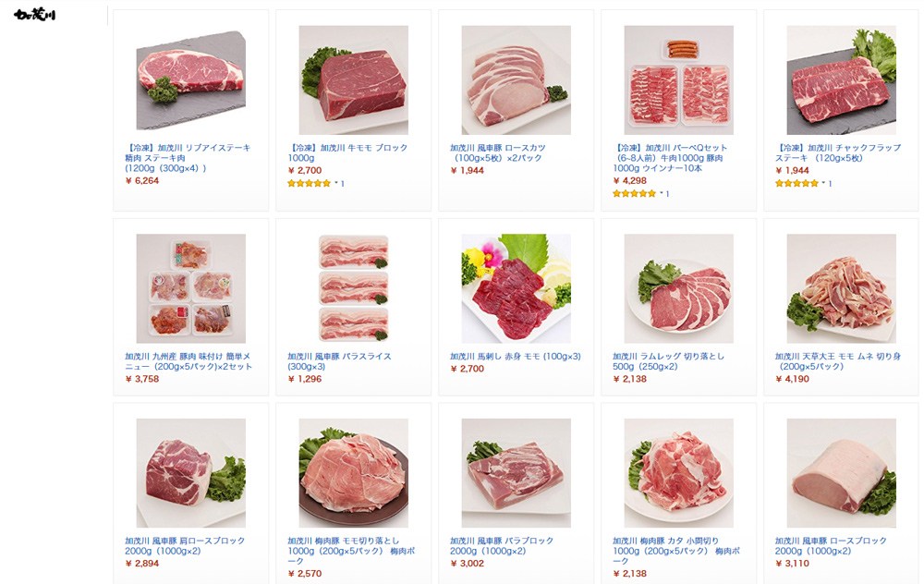
Task: Open 牛モモ ブロック 1000g product link
Action: click(x=347, y=152)
